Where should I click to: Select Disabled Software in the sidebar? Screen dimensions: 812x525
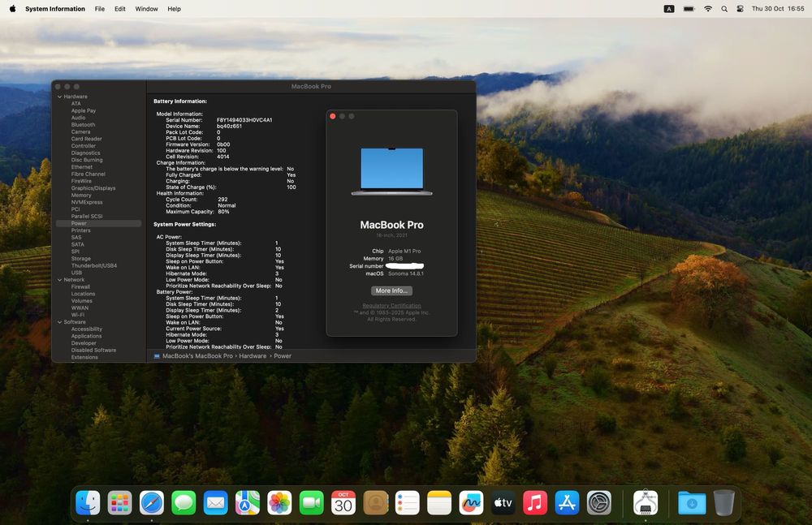[x=93, y=350]
